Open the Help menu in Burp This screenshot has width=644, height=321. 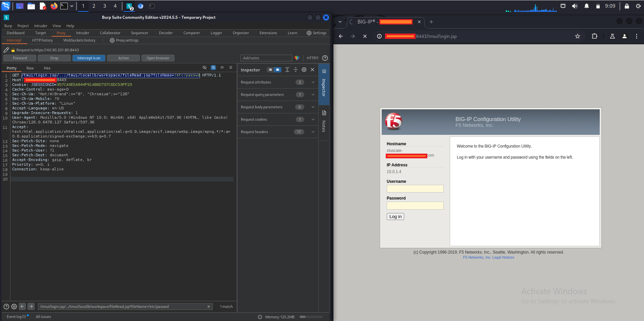tap(70, 26)
